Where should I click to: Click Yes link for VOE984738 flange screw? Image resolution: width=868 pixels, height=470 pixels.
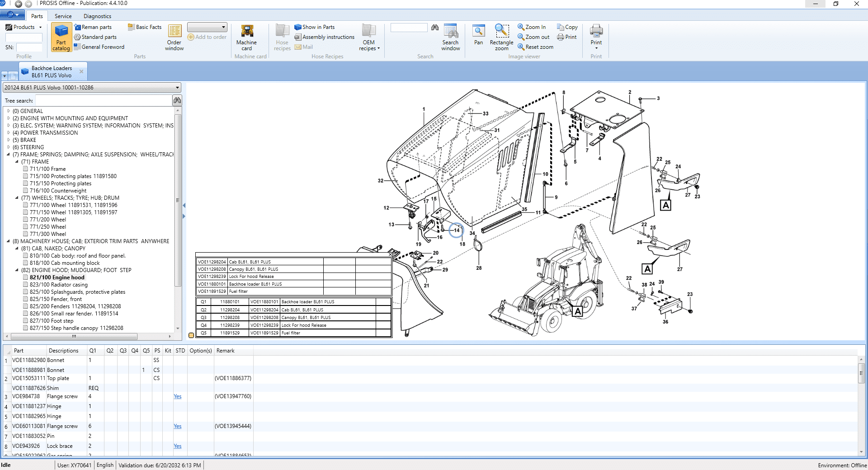tap(178, 396)
